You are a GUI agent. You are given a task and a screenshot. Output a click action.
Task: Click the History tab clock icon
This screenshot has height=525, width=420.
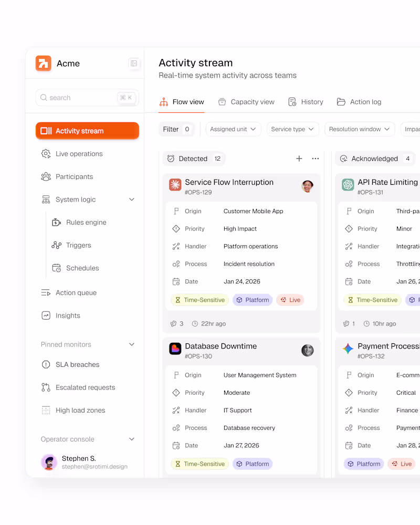(292, 102)
